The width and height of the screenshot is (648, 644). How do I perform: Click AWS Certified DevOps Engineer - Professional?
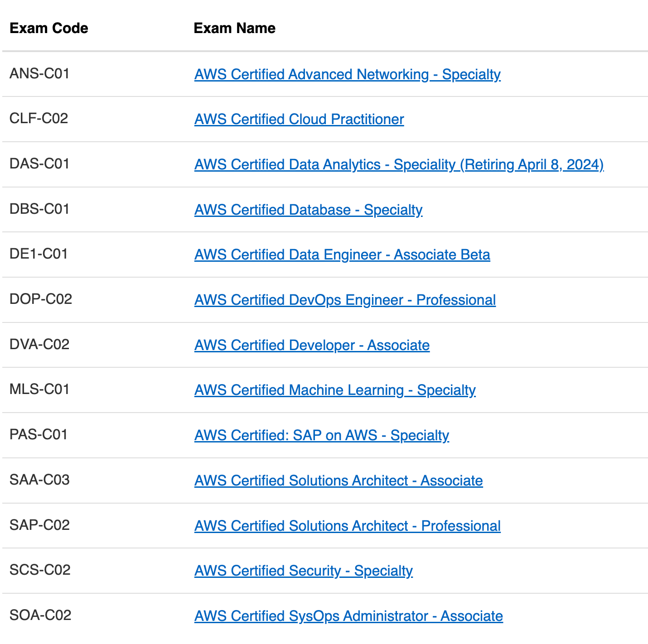(345, 300)
